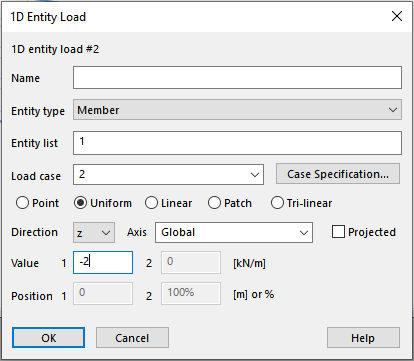Open the Entity type dropdown

point(237,110)
